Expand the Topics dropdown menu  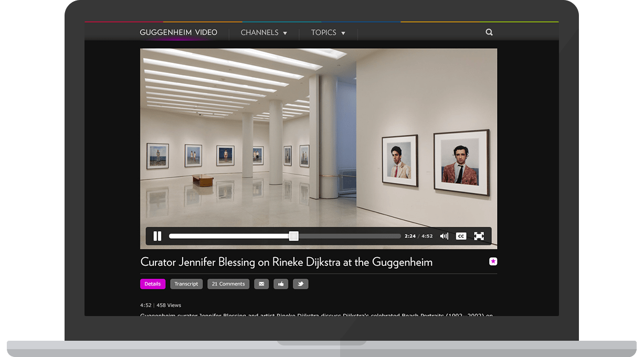click(328, 33)
